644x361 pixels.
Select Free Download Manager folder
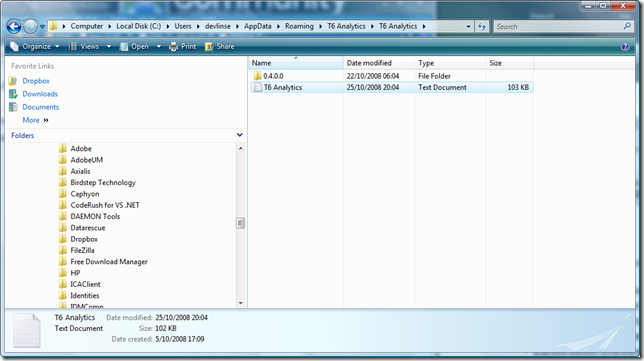click(109, 262)
